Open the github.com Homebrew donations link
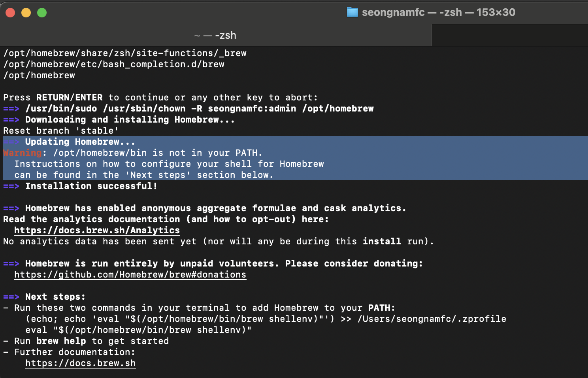 pos(130,274)
